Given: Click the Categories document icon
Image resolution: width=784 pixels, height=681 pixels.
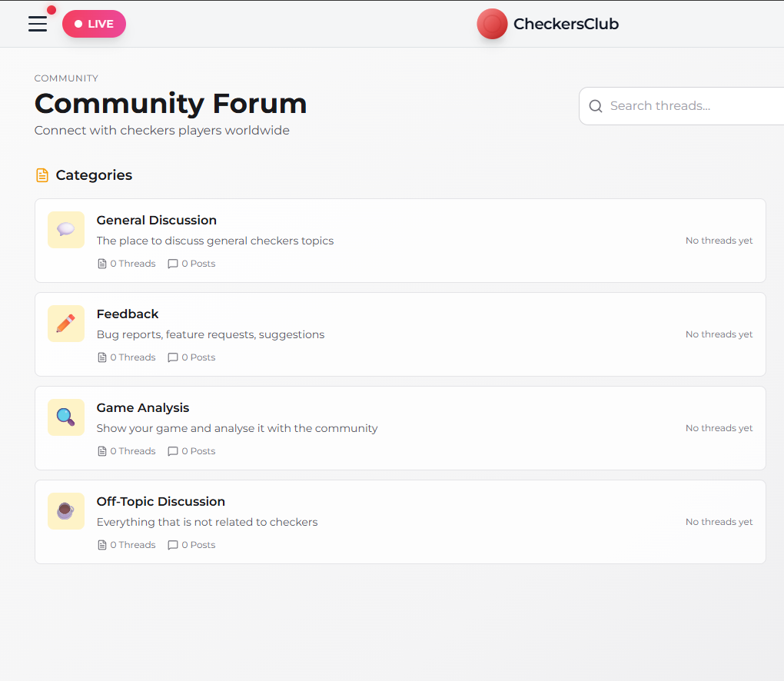Looking at the screenshot, I should pyautogui.click(x=42, y=174).
